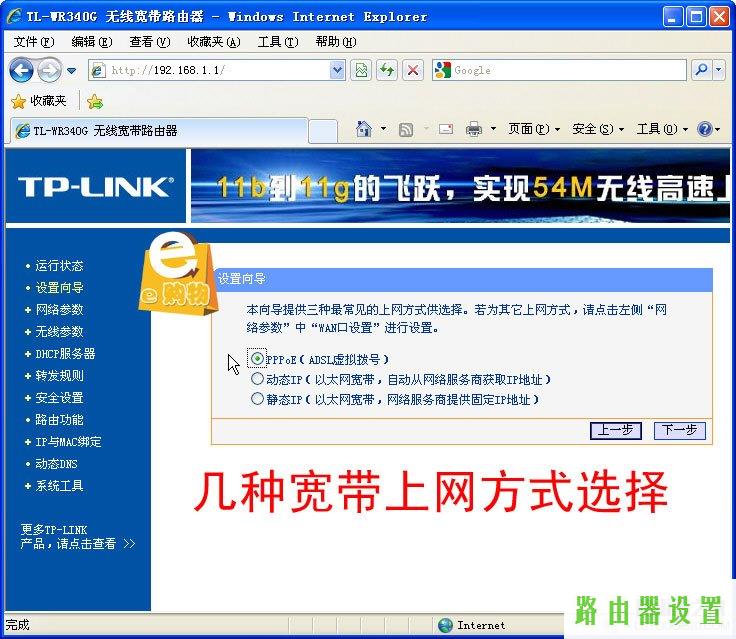Expand 网络参数 sidebar section
This screenshot has width=736, height=639.
point(59,309)
